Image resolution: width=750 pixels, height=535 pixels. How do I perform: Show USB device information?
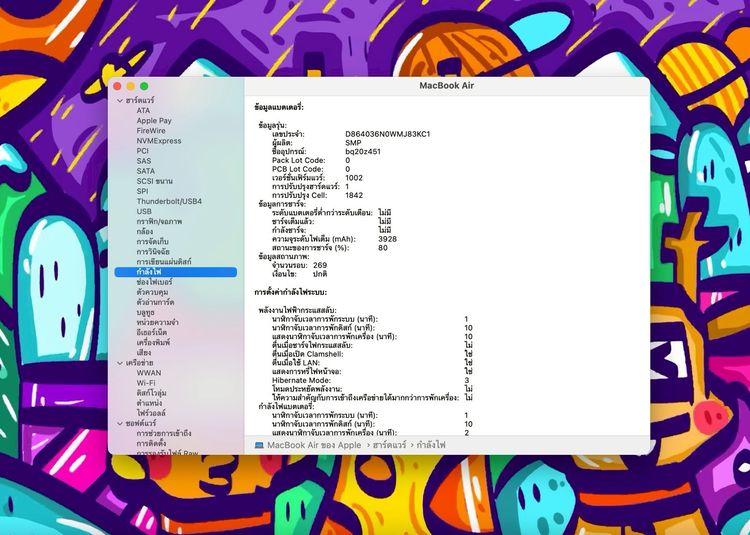click(144, 211)
